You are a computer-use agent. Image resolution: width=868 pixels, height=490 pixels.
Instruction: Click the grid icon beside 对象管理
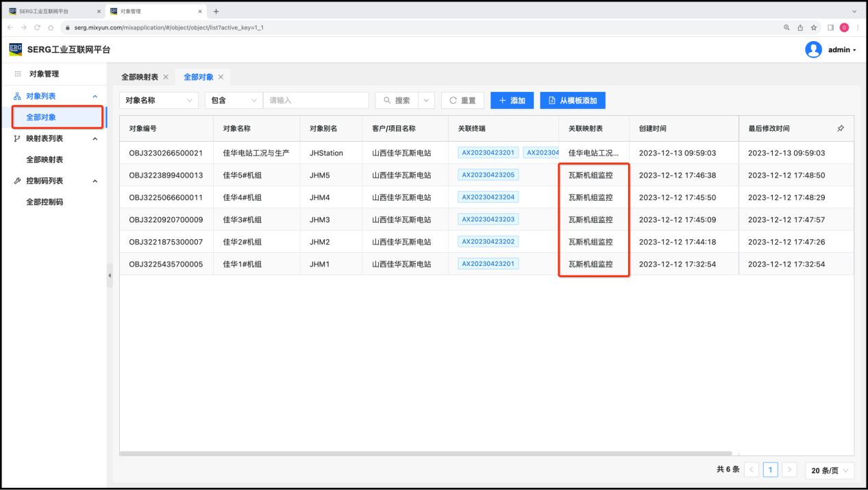(18, 74)
